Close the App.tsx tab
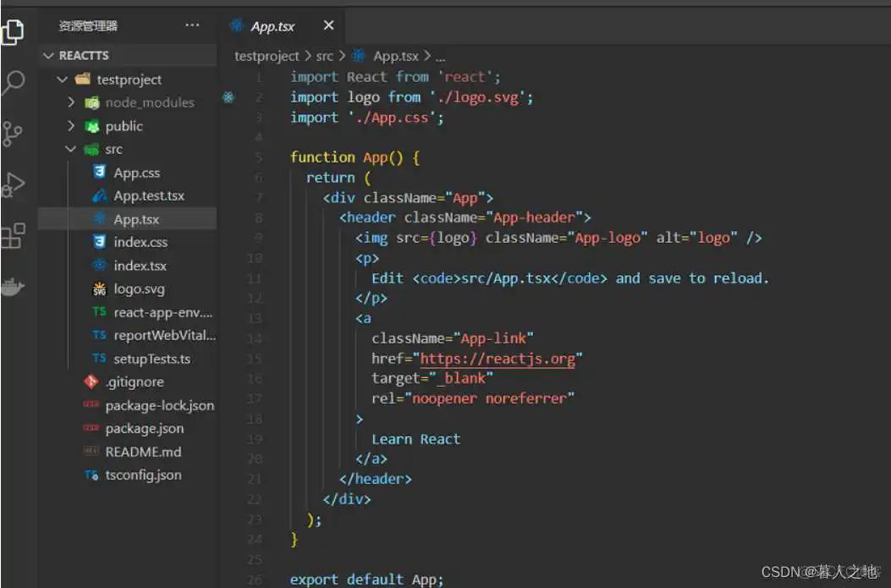The image size is (891, 588). 328,25
